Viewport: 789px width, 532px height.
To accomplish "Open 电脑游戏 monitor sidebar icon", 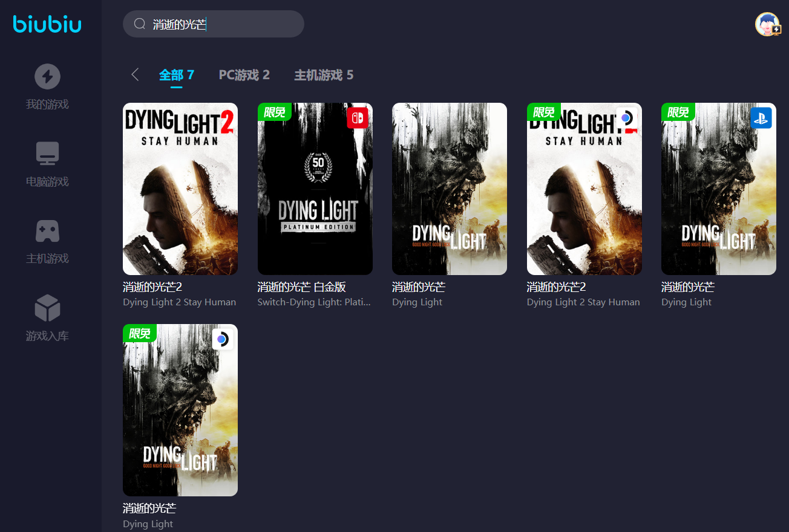I will (x=47, y=154).
